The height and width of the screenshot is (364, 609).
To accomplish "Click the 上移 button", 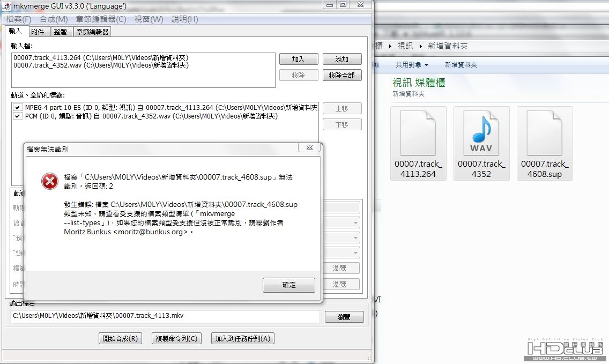I will click(342, 108).
